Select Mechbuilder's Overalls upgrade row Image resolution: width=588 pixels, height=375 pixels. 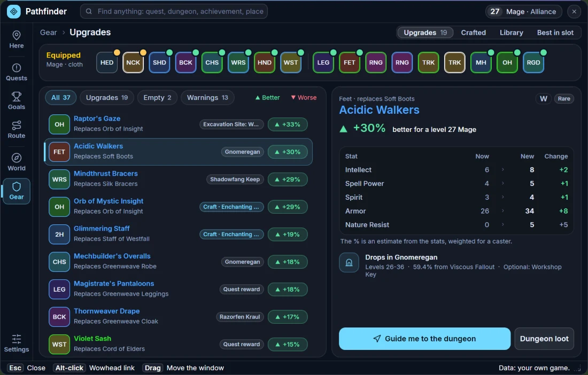tap(178, 262)
